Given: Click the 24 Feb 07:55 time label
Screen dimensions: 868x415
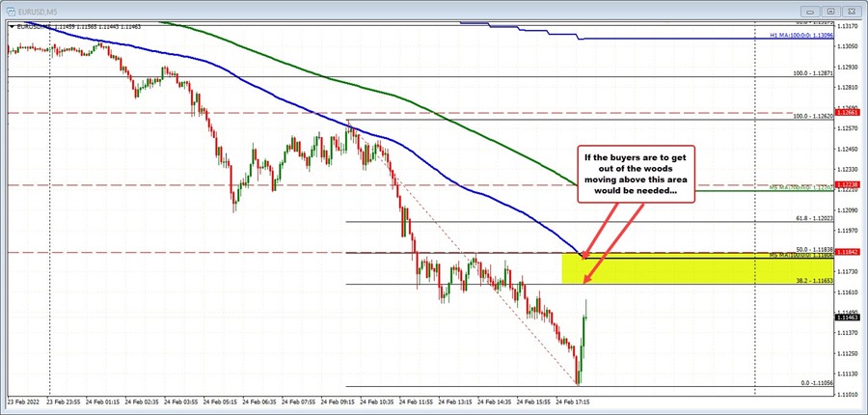Looking at the screenshot, I should [299, 401].
